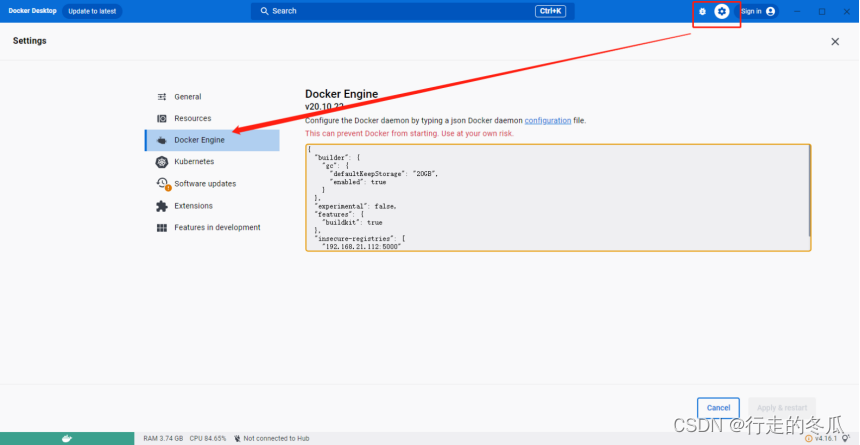Close the Docker Desktop window
The image size is (860, 445).
pyautogui.click(x=846, y=12)
